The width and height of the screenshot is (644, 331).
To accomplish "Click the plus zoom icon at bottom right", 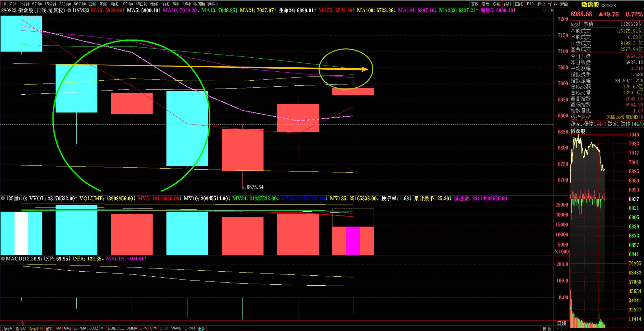I will [558, 328].
